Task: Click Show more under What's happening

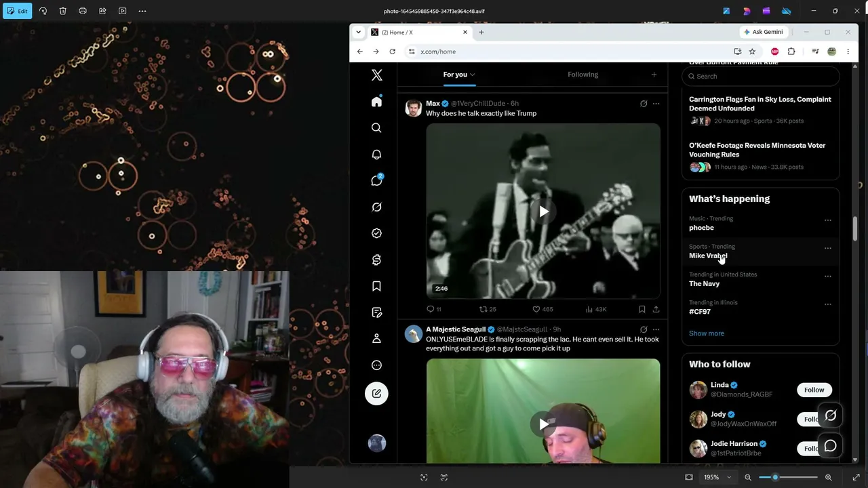Action: point(707,333)
